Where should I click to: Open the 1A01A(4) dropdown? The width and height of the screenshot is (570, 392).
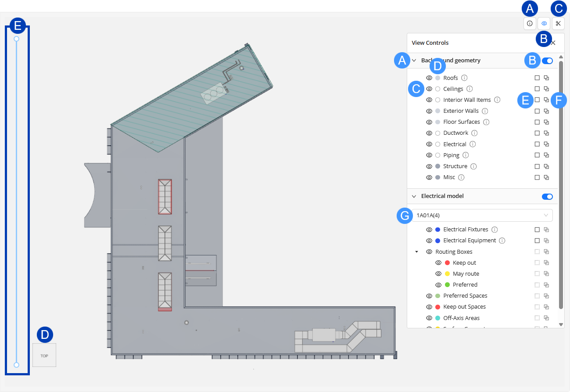coord(482,215)
